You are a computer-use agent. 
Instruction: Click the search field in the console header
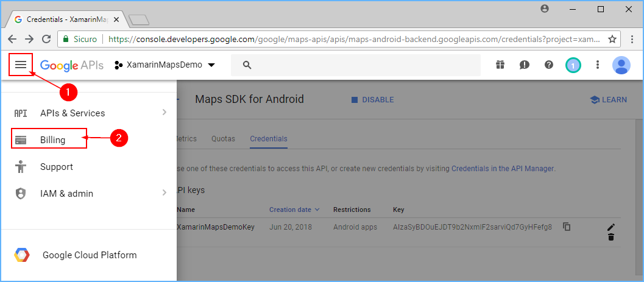point(356,65)
